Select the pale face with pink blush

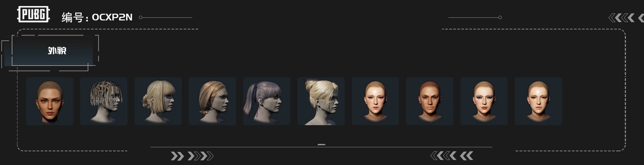[x=375, y=101]
